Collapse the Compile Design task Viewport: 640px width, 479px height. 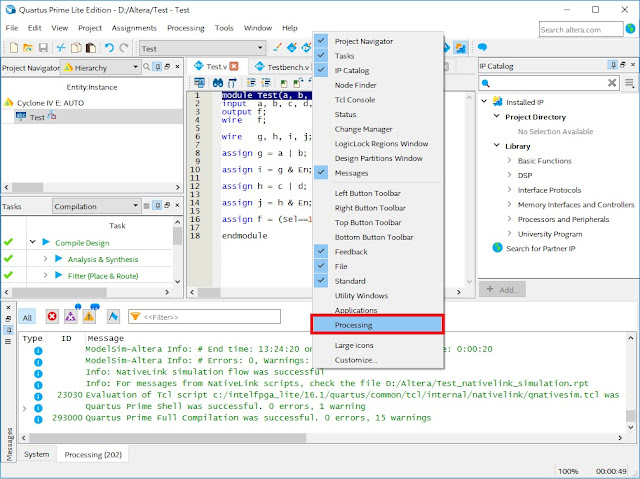(33, 242)
